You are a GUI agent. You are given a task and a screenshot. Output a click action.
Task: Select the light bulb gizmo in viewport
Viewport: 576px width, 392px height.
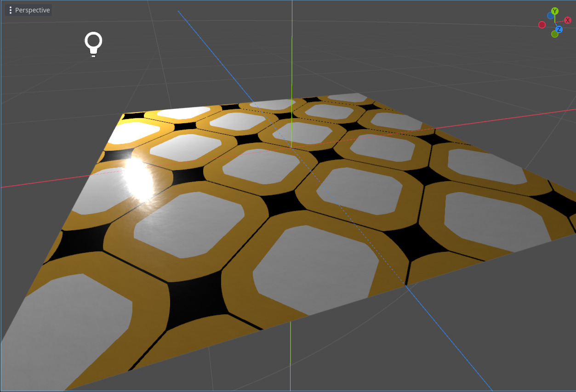point(93,44)
